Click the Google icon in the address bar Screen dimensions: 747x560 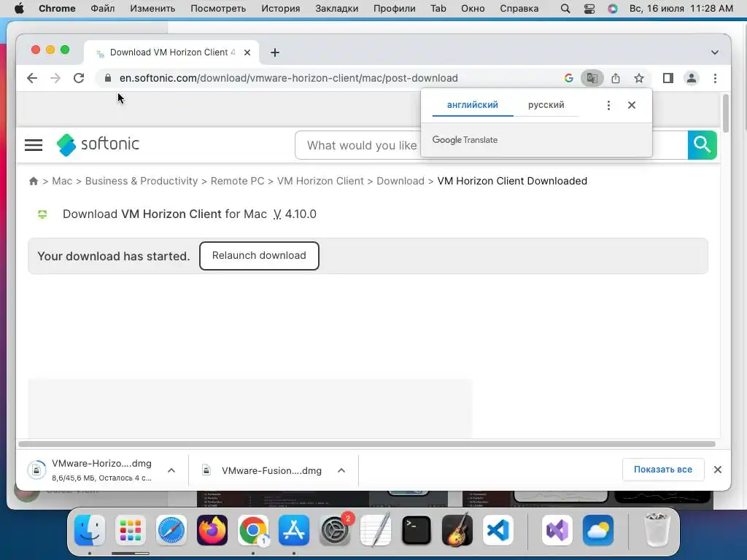tap(568, 78)
